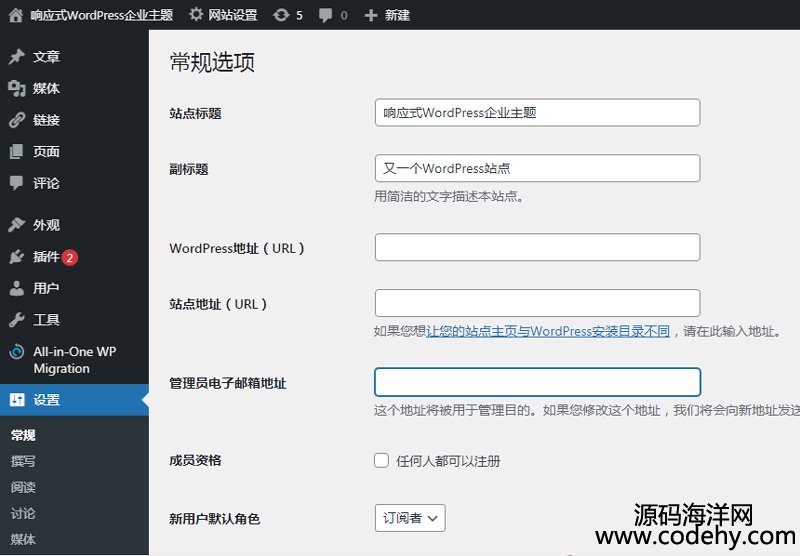
Task: Open the comments bubble icon showing 0
Action: coord(325,15)
